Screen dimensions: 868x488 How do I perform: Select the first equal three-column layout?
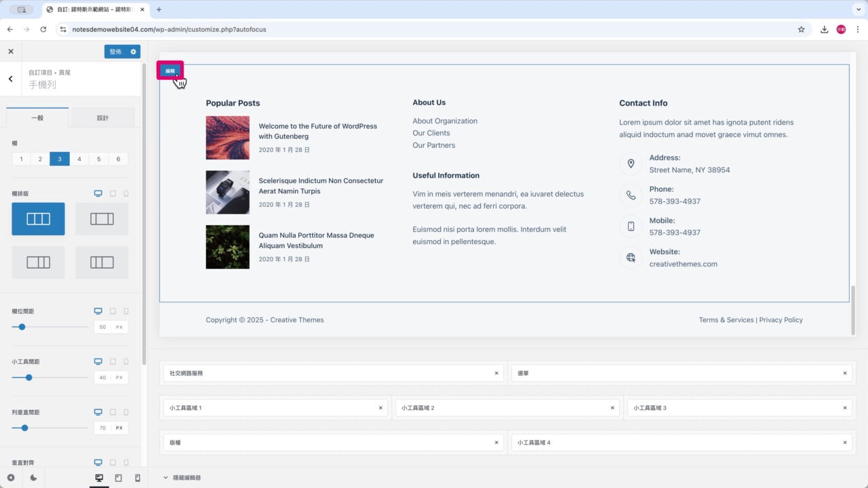coord(38,219)
